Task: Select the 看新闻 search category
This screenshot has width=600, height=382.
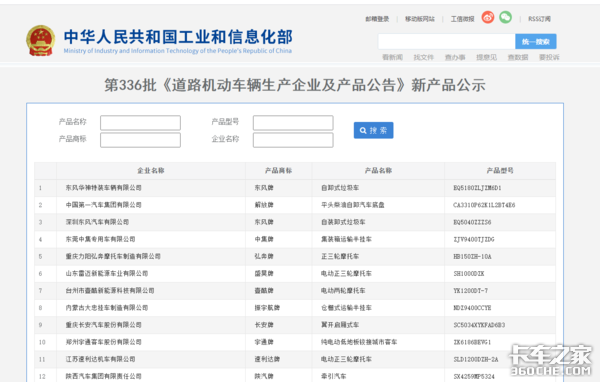Action: pos(393,57)
